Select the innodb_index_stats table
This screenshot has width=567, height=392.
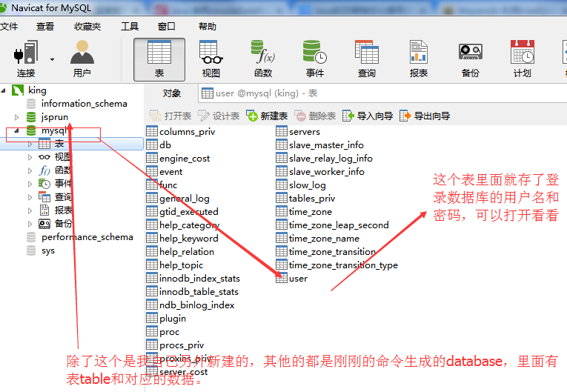(x=193, y=279)
